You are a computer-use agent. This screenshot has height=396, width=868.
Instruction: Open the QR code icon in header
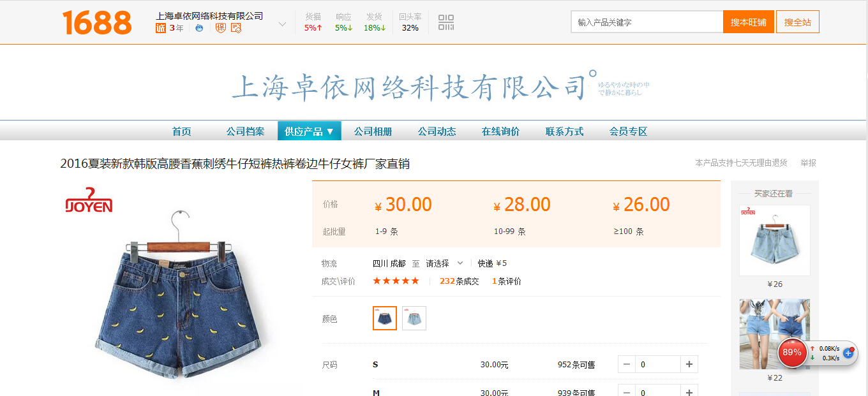(446, 22)
